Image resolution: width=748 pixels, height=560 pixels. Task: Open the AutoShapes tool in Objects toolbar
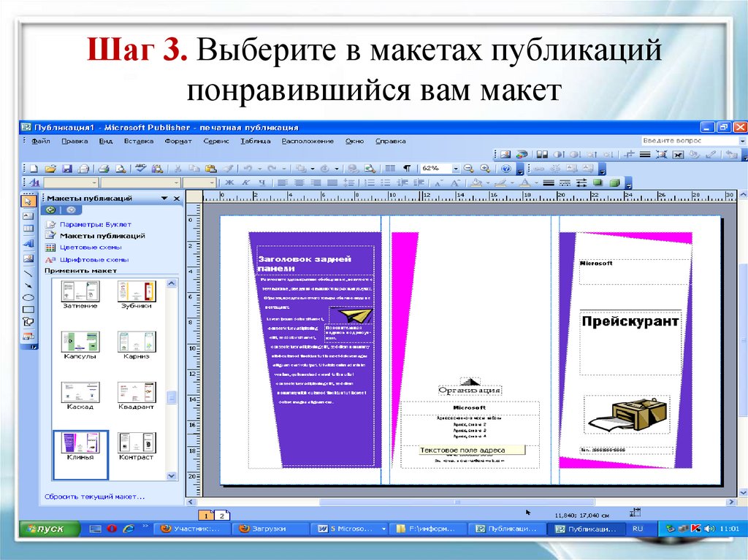28,322
